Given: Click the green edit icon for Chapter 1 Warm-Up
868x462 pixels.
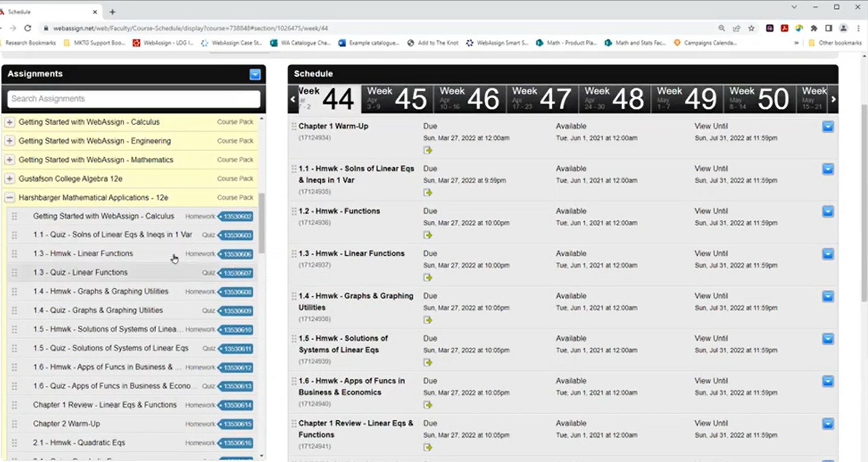Looking at the screenshot, I should pyautogui.click(x=428, y=150).
